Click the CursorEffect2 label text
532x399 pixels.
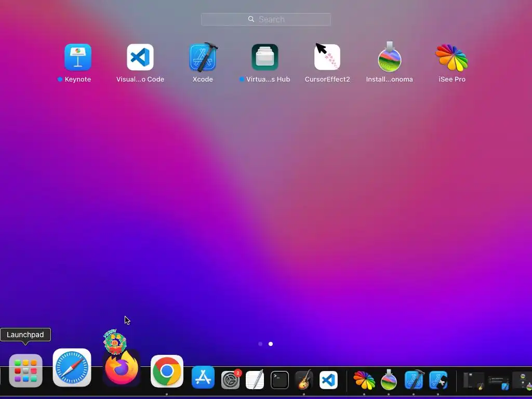[327, 79]
